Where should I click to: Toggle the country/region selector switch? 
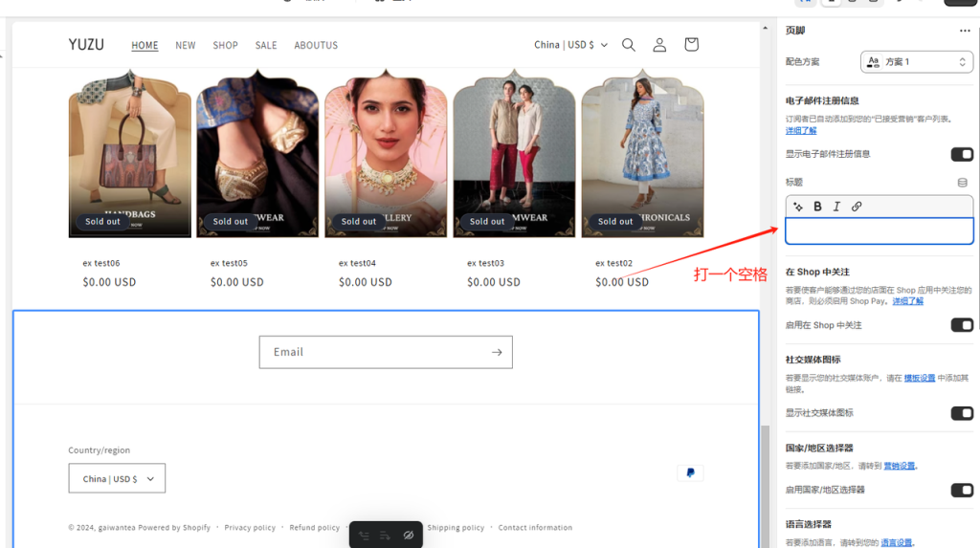pyautogui.click(x=962, y=490)
